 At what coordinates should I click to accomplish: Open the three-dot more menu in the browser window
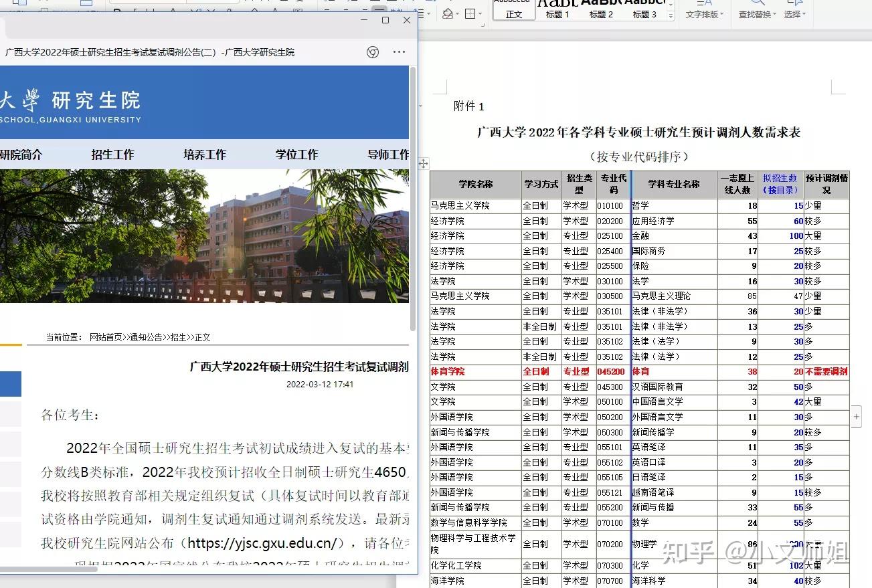tap(399, 52)
